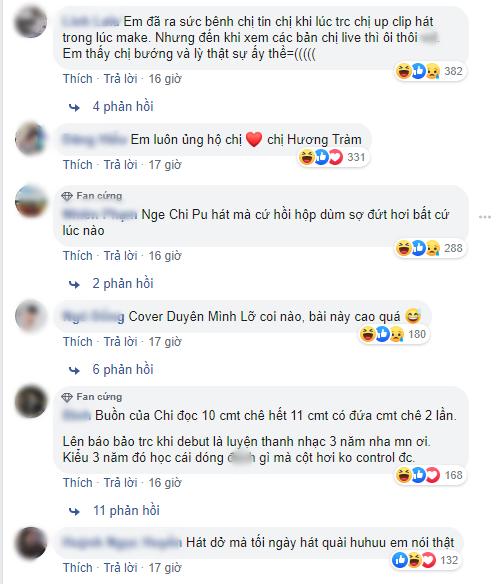501x584 pixels.
Task: Open the top commenter's profile picture
Action: click(x=31, y=22)
